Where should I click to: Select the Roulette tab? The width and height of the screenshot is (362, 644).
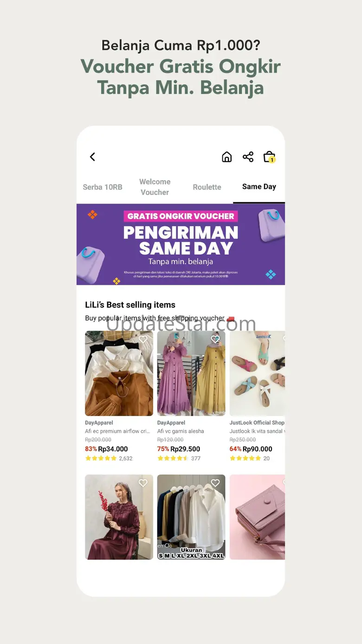pos(207,187)
